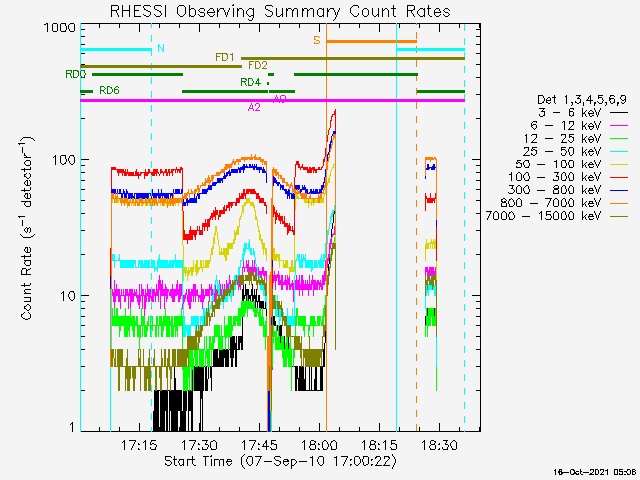Click the 'Start Time (07-Sep-10 17:00:22)' axis title
Image resolution: width=640 pixels, height=480 pixels.
click(x=280, y=462)
